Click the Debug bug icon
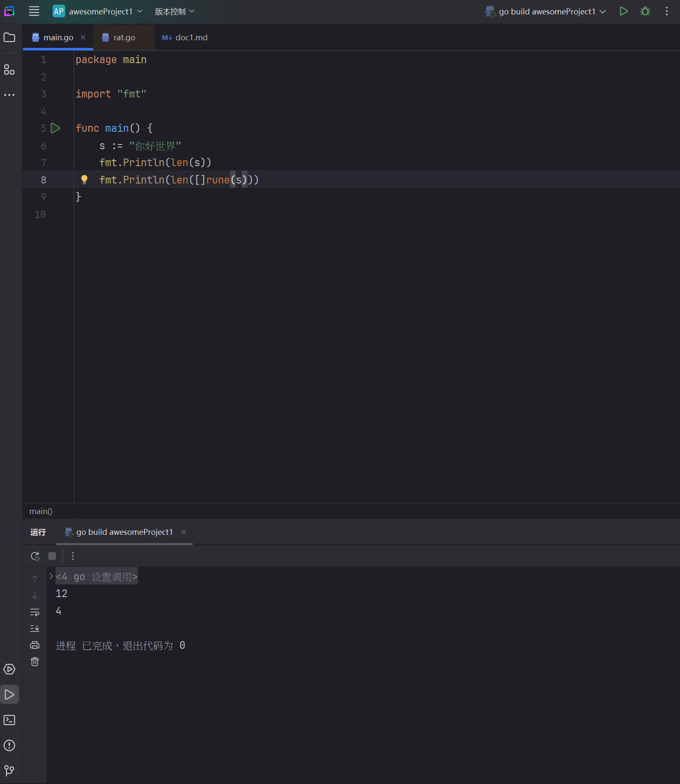The width and height of the screenshot is (680, 784). (645, 11)
